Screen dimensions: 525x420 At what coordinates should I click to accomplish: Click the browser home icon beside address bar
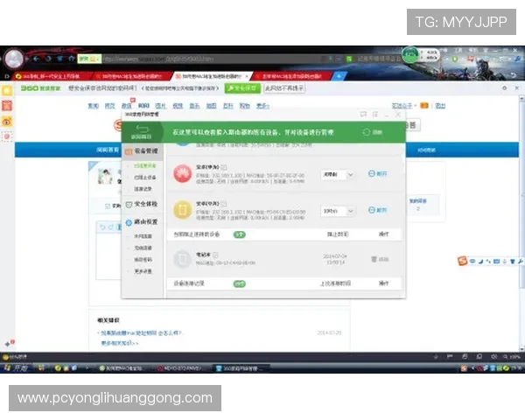(x=72, y=59)
